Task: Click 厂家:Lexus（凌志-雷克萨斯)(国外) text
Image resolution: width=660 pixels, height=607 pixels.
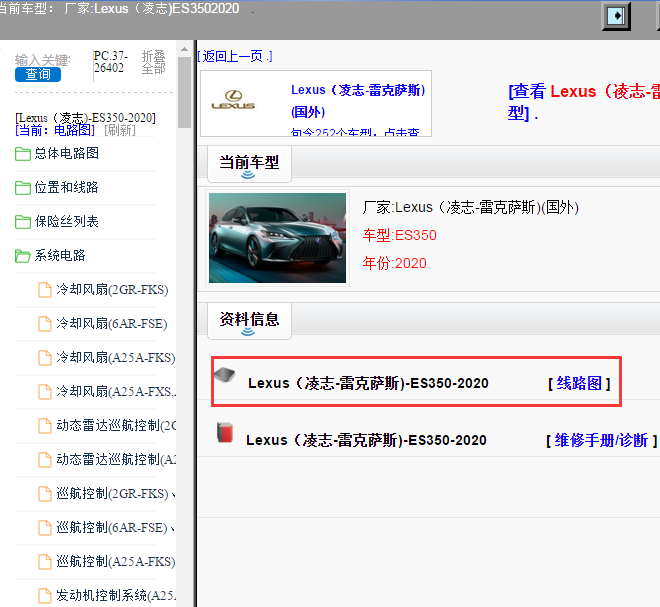Action: [471, 208]
